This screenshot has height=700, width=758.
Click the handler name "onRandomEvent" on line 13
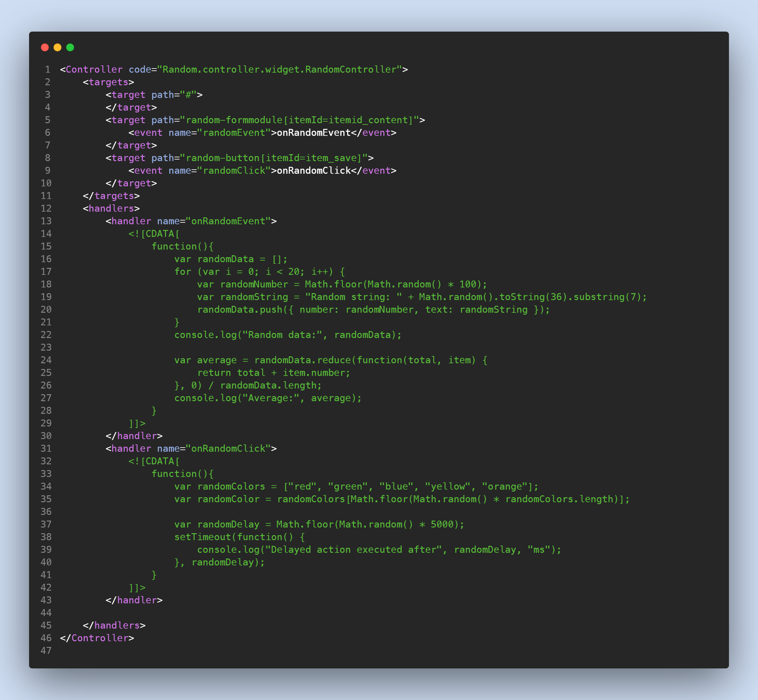(231, 221)
